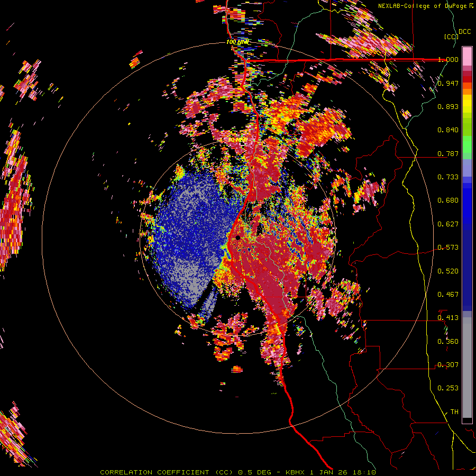Click the 18:10 timestamp in the caption
476x476 pixels.
(x=364, y=472)
